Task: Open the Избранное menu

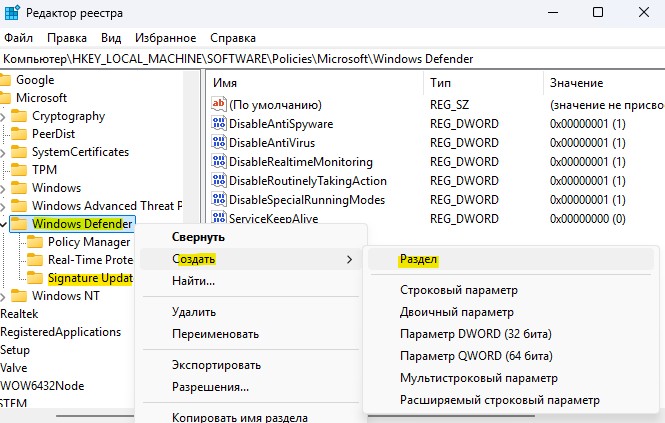Action: tap(165, 38)
